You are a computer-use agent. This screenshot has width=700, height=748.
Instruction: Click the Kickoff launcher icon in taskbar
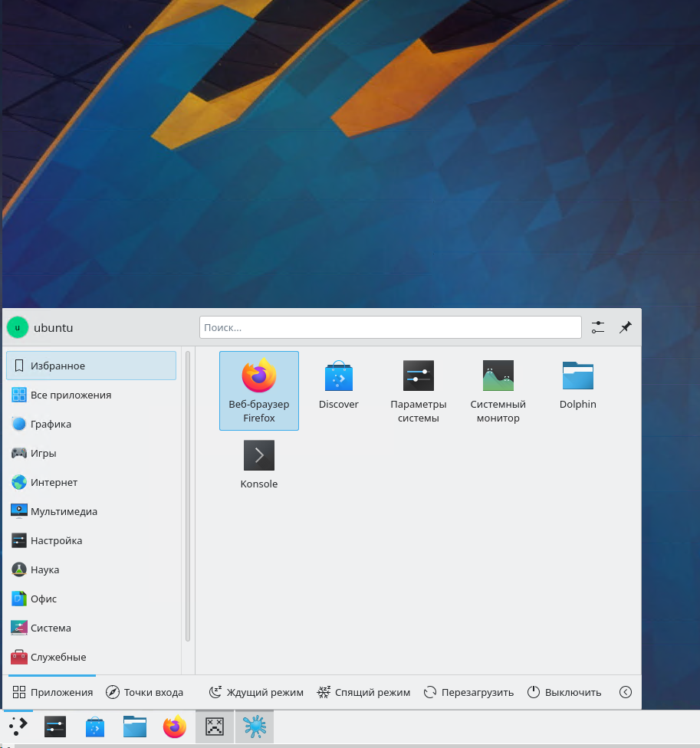[x=17, y=726]
